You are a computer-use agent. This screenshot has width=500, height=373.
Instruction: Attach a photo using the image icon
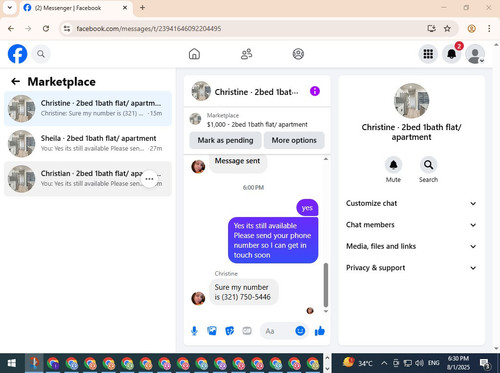[x=212, y=331]
